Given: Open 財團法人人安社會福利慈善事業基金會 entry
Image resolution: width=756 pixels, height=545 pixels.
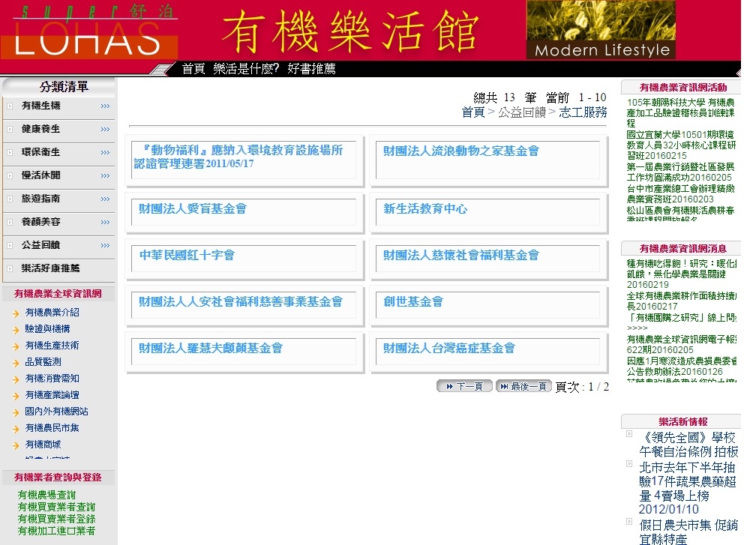Looking at the screenshot, I should tap(241, 301).
